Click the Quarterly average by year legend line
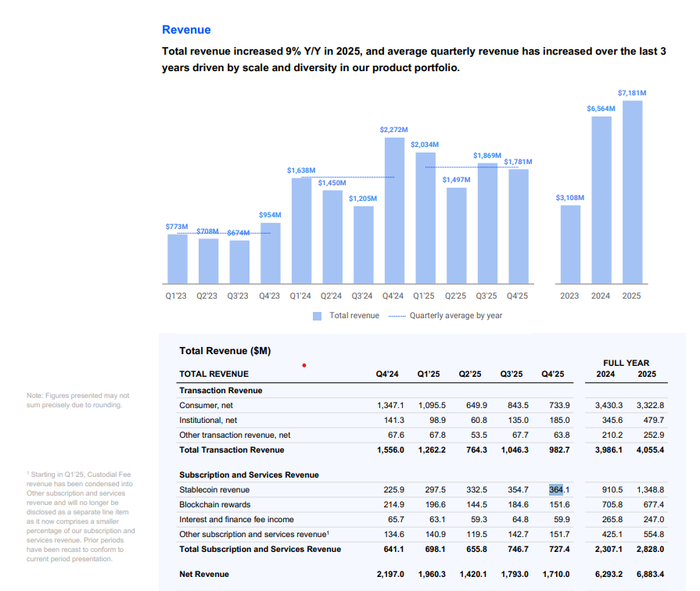Image resolution: width=700 pixels, height=591 pixels. point(397,316)
